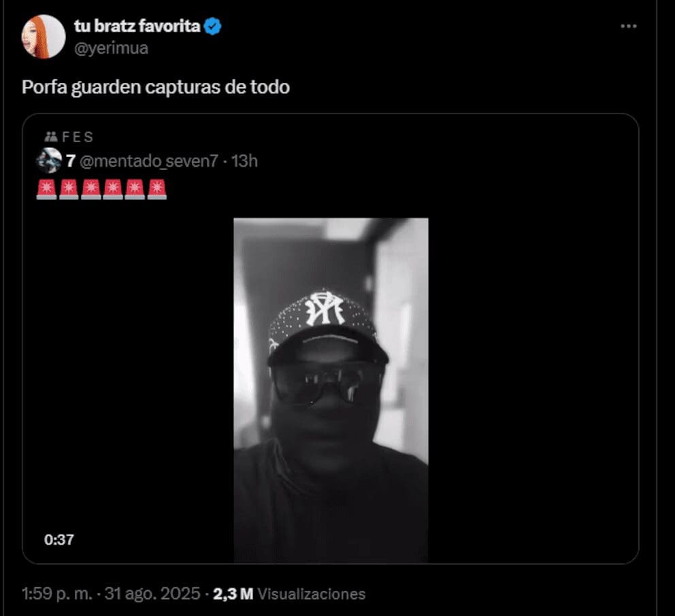Click the "Porfa guarden capturas de todo" text
This screenshot has width=675, height=616.
click(x=156, y=88)
